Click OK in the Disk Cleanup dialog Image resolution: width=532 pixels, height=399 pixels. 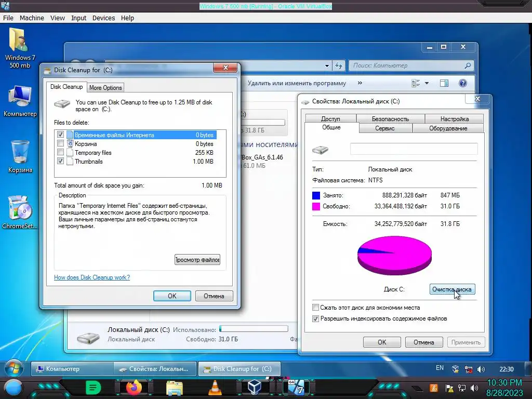(x=172, y=296)
